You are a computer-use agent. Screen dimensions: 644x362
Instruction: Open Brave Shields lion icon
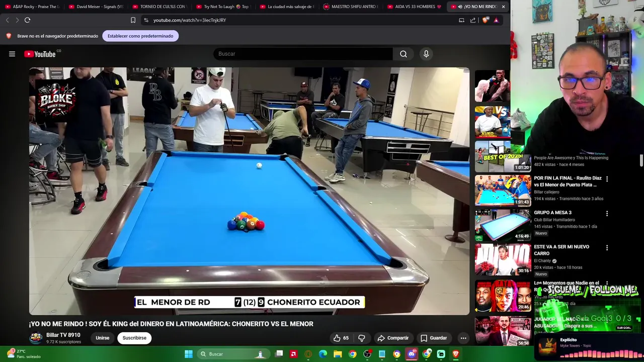485,20
